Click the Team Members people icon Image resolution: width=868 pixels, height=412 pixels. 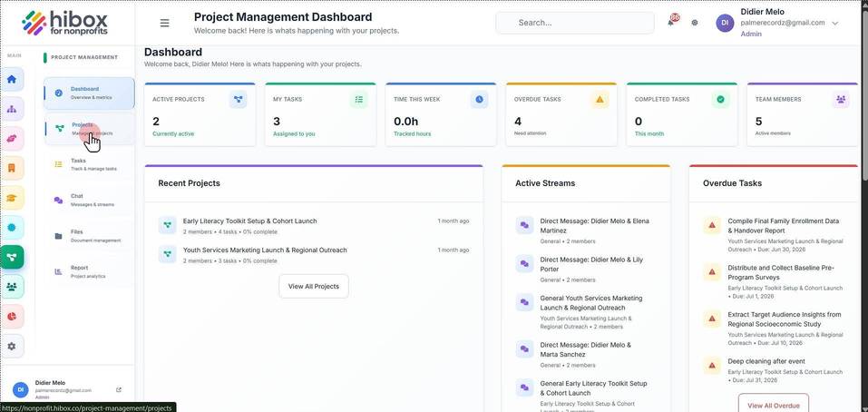(x=841, y=100)
